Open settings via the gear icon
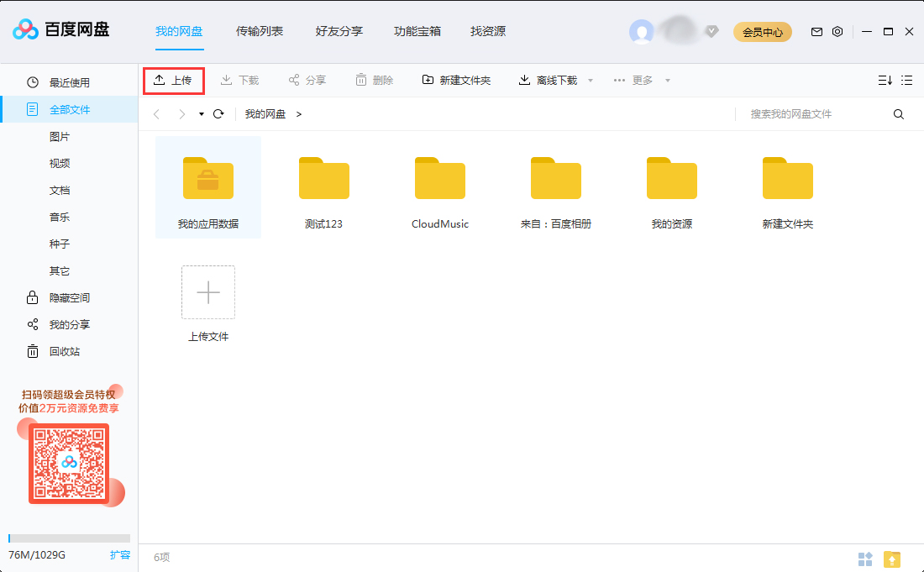Image resolution: width=924 pixels, height=572 pixels. tap(837, 31)
